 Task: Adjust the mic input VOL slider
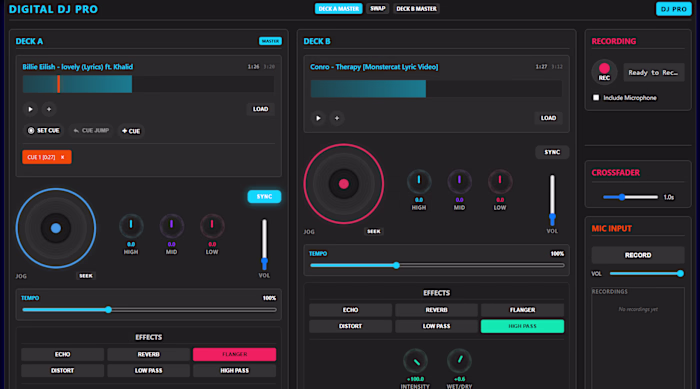[646, 273]
